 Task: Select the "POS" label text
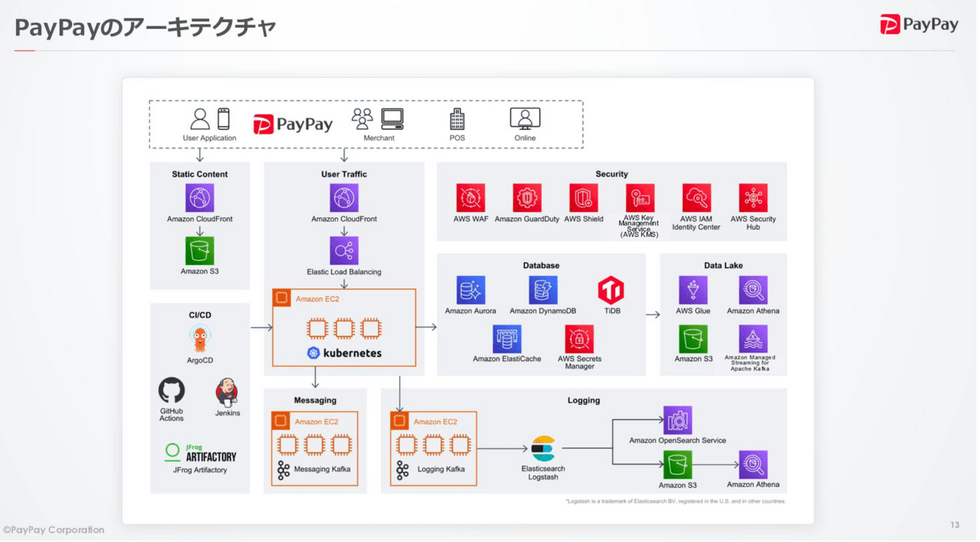457,138
